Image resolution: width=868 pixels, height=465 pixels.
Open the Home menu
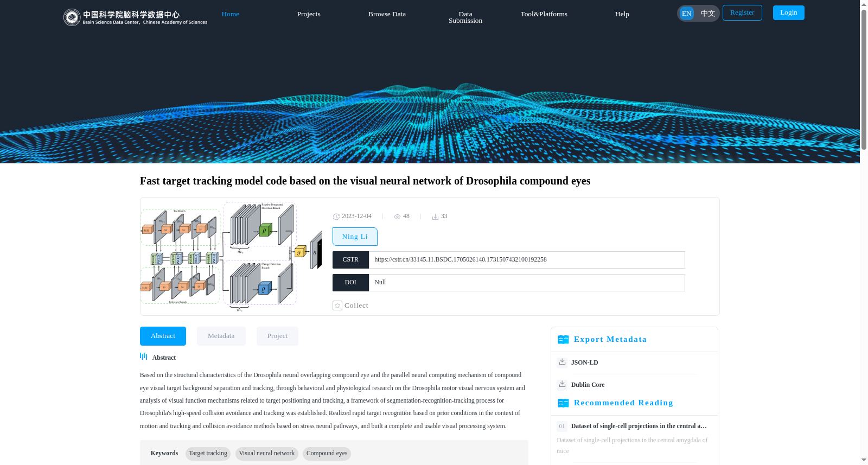(x=230, y=14)
